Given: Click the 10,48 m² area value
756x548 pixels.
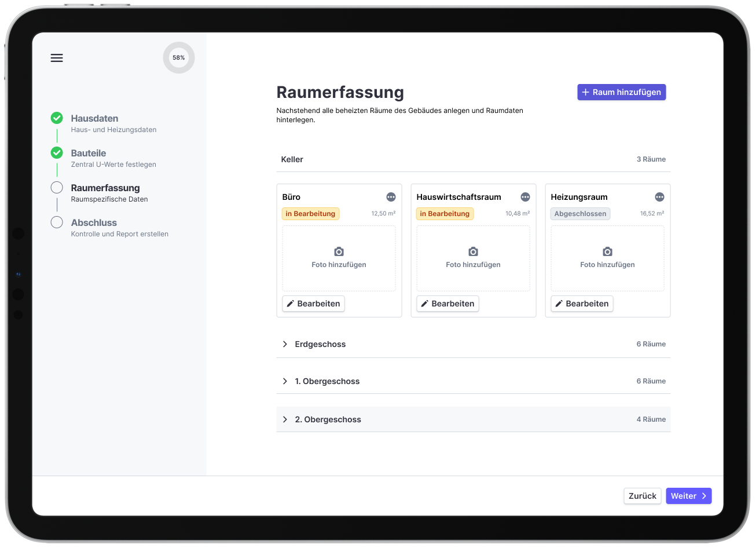Looking at the screenshot, I should point(518,214).
